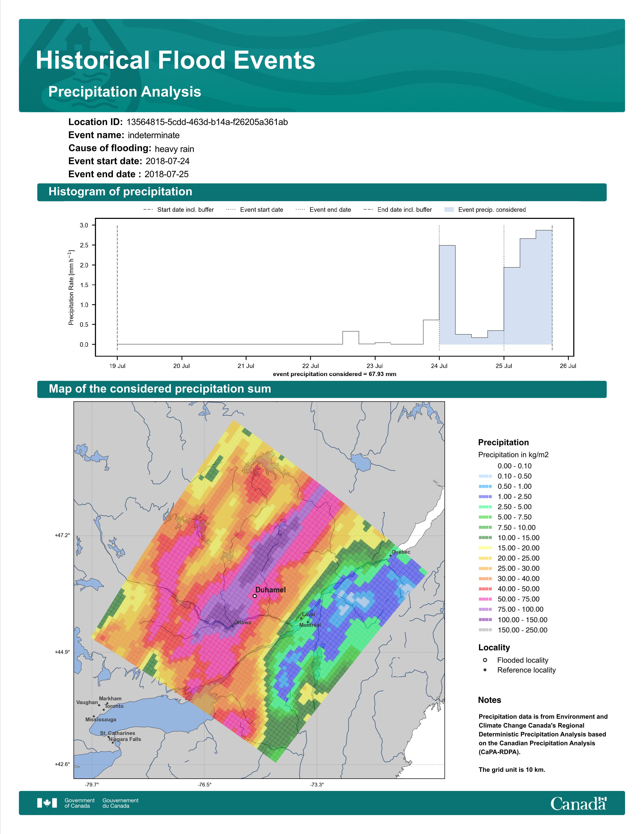This screenshot has width=644, height=834.
Task: Click the 'Event end date' histogram legend entry
Action: point(323,210)
